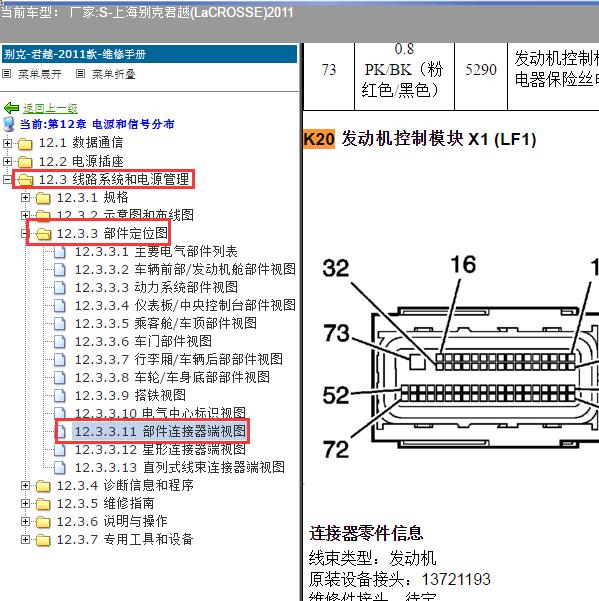The image size is (599, 601).
Task: Open 12.3.3.8 车轮/车身底部部件视图
Action: tap(172, 377)
